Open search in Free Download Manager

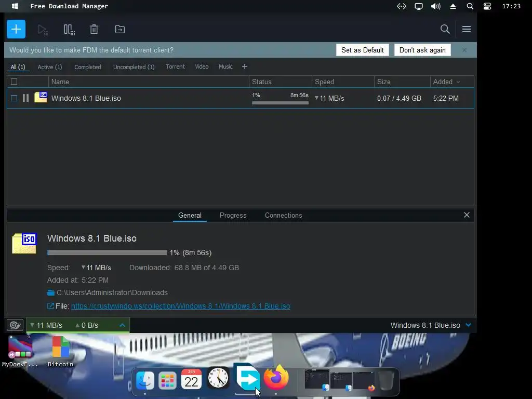click(445, 29)
